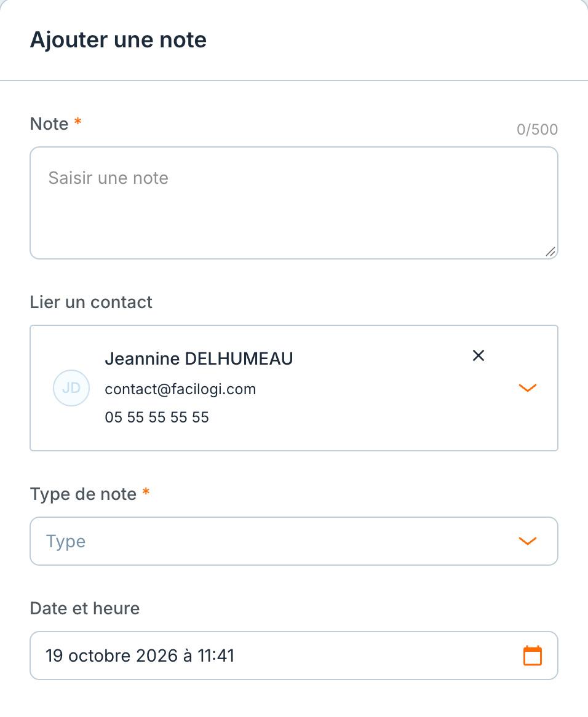Viewport: 588px width, 717px height.
Task: Click the contact@facilogi.com email address
Action: pos(180,389)
